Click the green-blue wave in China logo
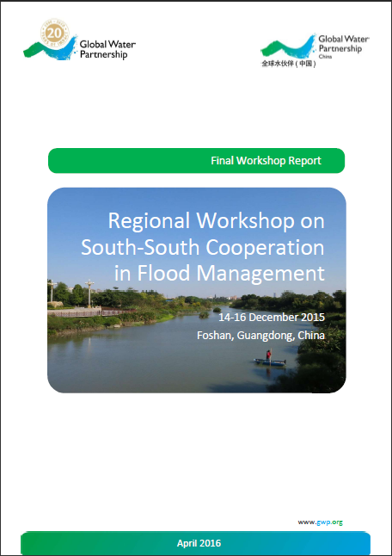 pos(288,46)
